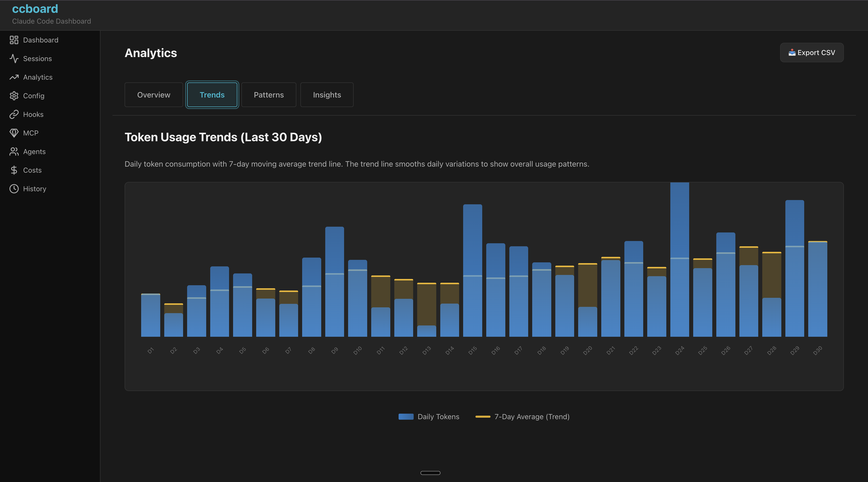Click the ccboard logo
The image size is (868, 482).
(x=35, y=9)
